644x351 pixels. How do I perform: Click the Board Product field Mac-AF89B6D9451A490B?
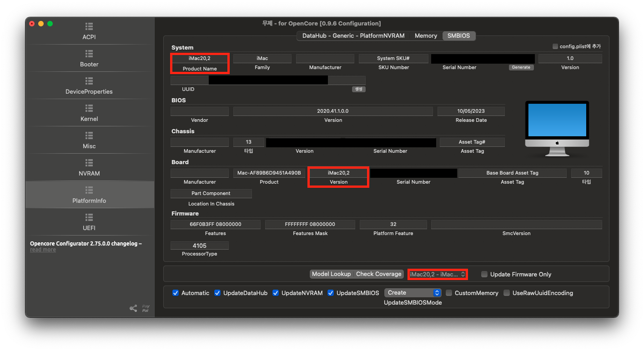[x=269, y=173]
